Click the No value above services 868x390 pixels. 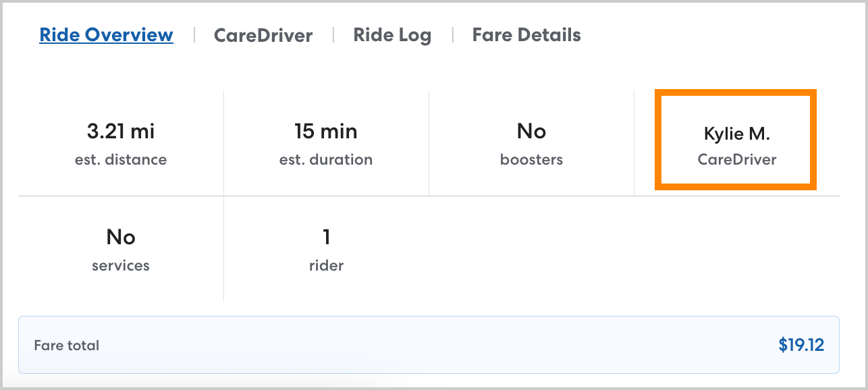121,237
